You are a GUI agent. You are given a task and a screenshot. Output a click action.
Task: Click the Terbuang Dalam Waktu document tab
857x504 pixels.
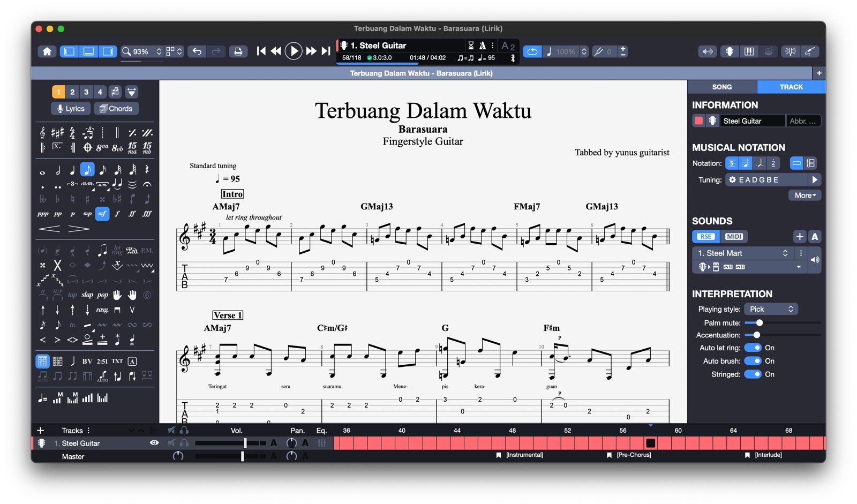(x=422, y=73)
